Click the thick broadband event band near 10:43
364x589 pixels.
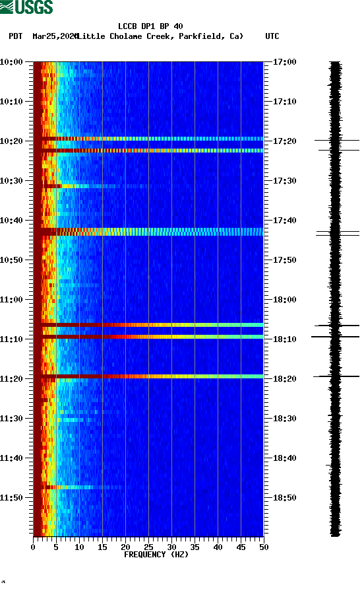click(x=148, y=232)
